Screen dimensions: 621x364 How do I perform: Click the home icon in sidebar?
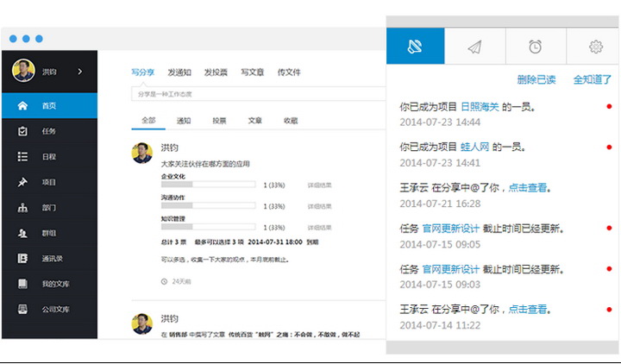tap(22, 105)
